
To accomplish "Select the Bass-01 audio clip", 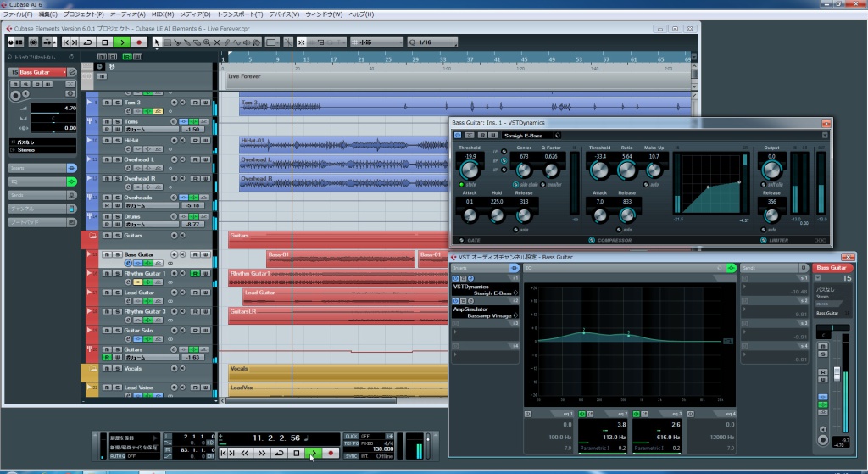I will point(341,259).
